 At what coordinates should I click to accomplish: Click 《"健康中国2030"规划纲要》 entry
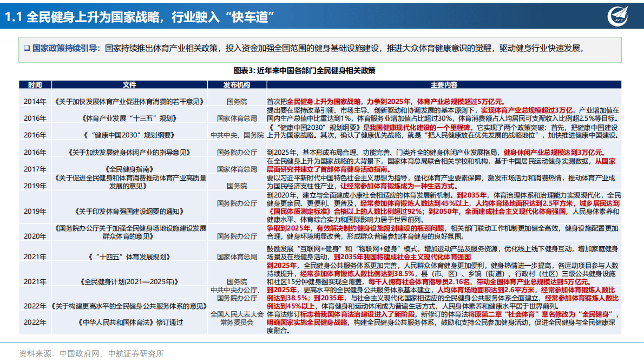pos(130,136)
